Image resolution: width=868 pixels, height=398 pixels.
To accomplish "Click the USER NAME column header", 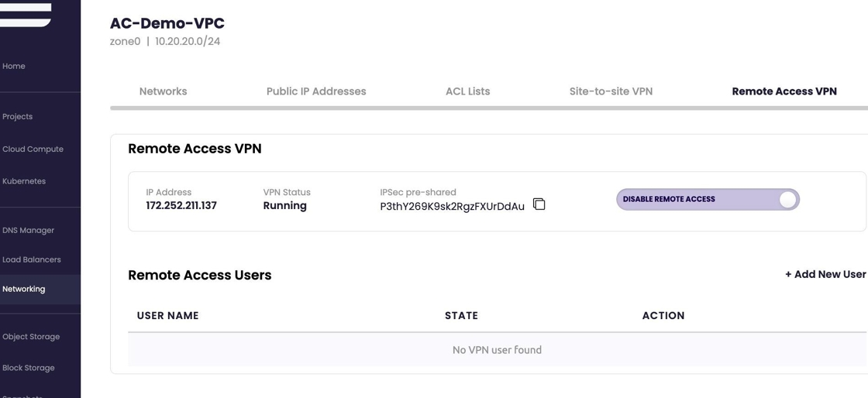I will (167, 316).
